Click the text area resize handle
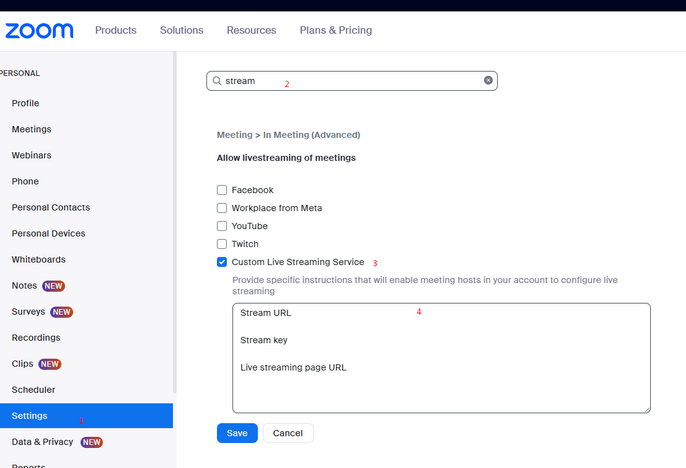 coord(647,409)
